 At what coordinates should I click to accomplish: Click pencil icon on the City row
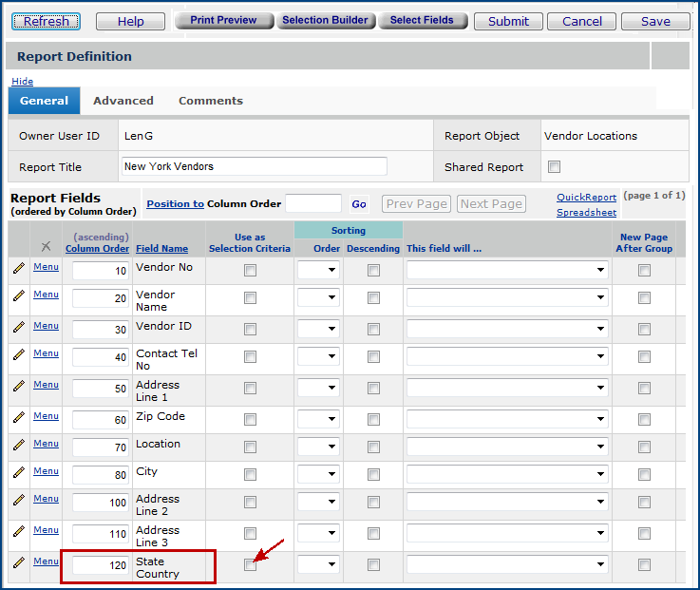pos(18,473)
